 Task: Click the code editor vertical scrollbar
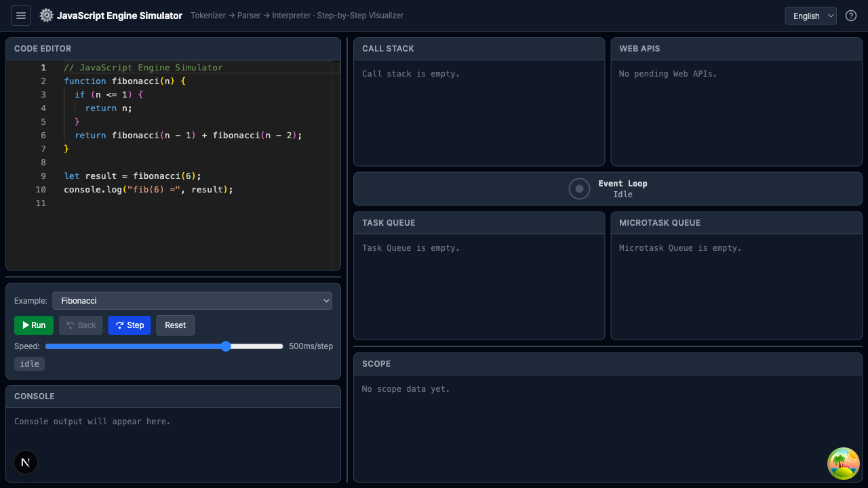336,163
